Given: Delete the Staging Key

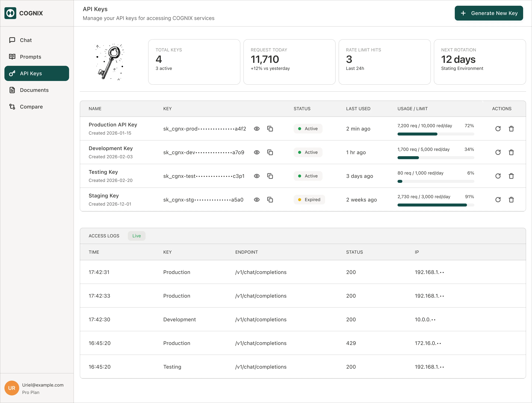Looking at the screenshot, I should [x=511, y=200].
